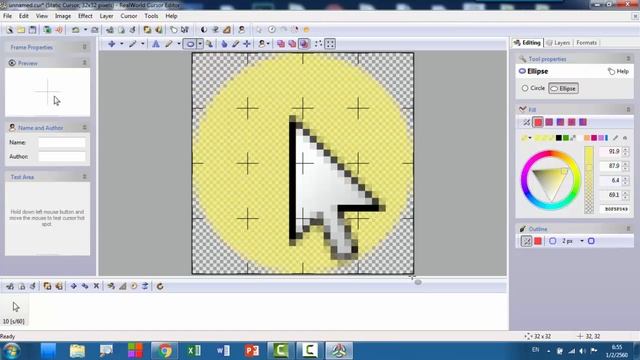Collapse the Frame Properties panel

84,47
